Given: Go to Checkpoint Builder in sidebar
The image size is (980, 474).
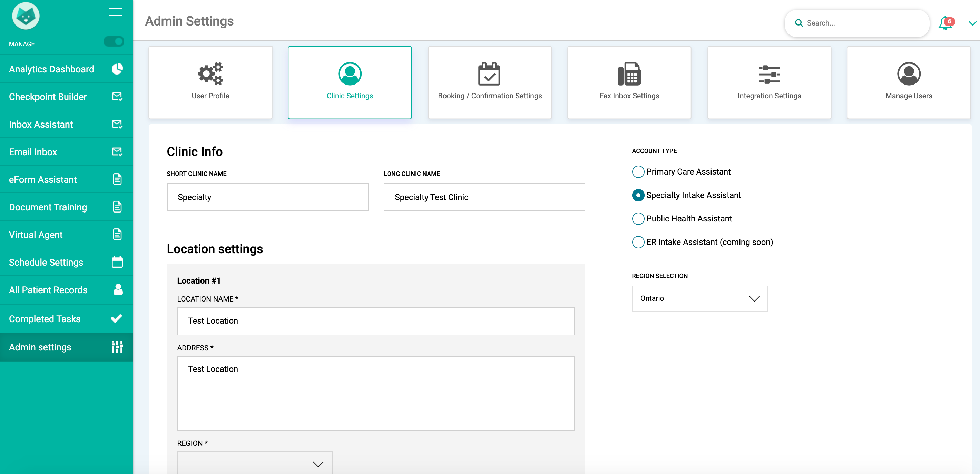Looking at the screenshot, I should pos(67,97).
